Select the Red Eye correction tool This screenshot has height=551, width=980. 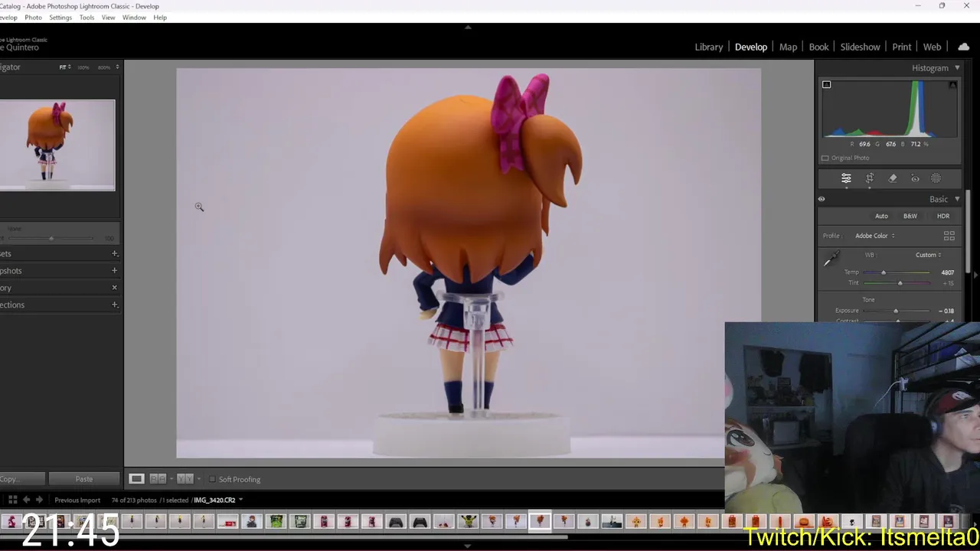pyautogui.click(x=915, y=178)
